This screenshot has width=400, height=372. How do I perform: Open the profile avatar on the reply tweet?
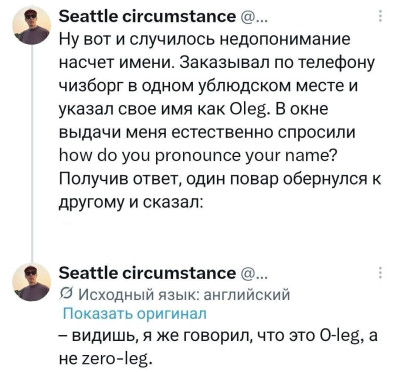pos(32,282)
